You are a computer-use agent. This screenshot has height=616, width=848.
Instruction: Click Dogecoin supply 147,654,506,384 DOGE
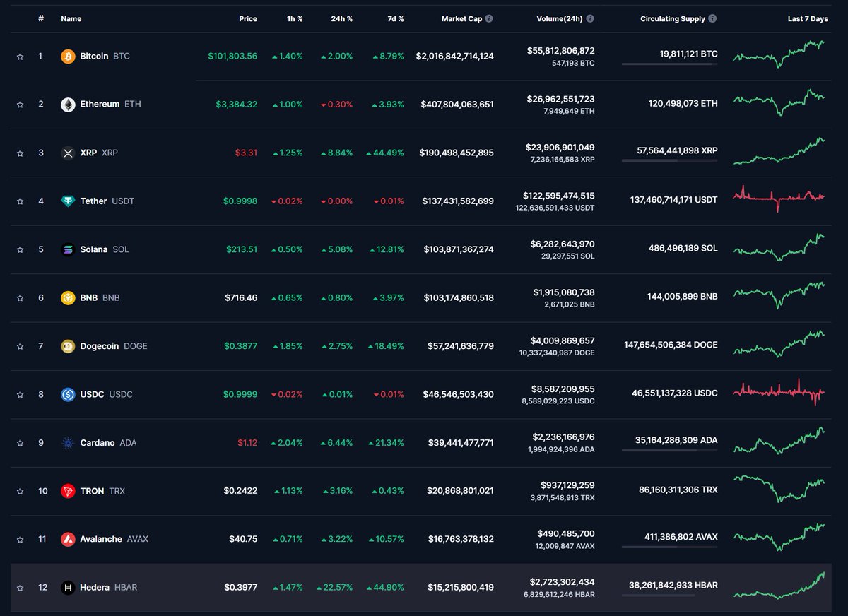pyautogui.click(x=671, y=345)
